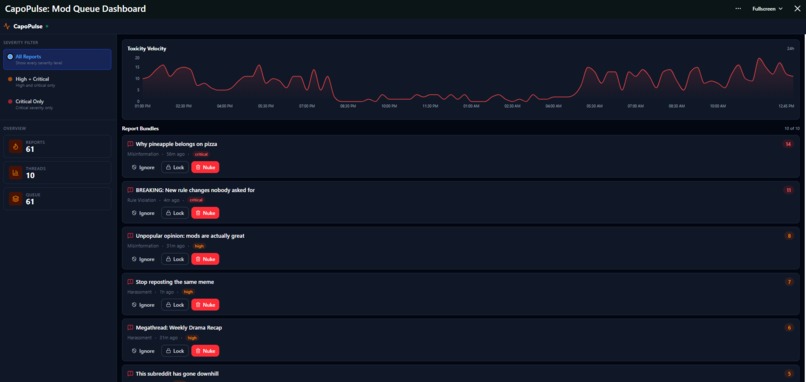Click the Threads chart icon
This screenshot has width=806, height=382.
tap(15, 173)
